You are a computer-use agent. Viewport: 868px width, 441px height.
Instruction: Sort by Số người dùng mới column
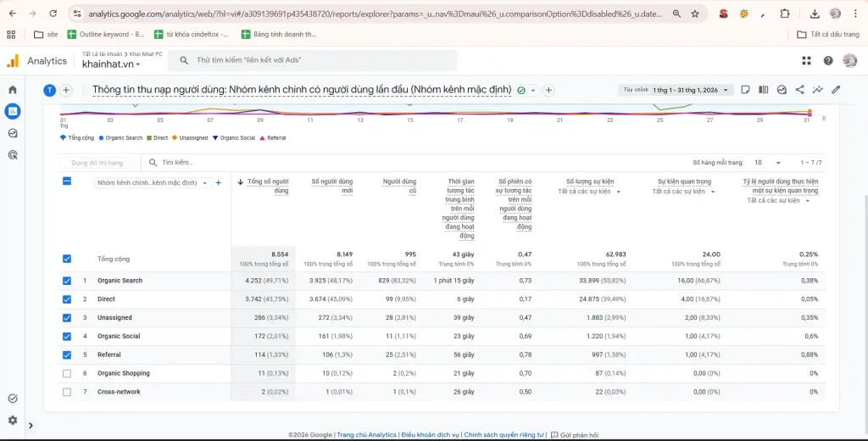[x=332, y=186]
